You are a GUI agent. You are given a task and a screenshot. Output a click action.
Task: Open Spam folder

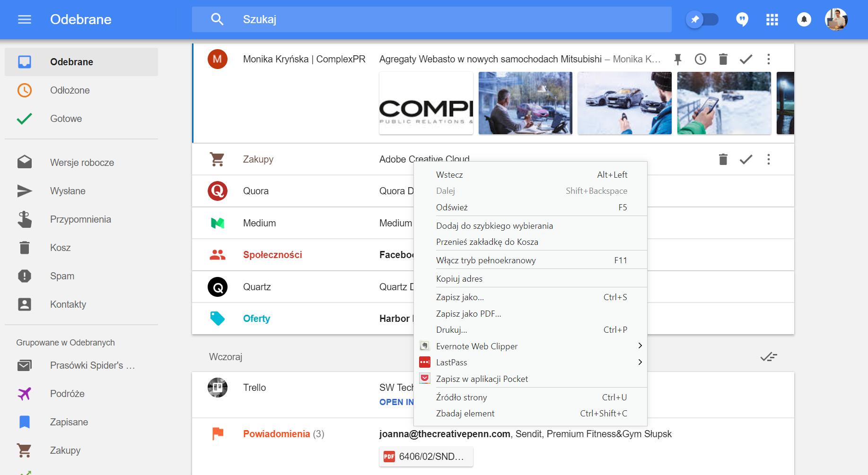point(81,276)
